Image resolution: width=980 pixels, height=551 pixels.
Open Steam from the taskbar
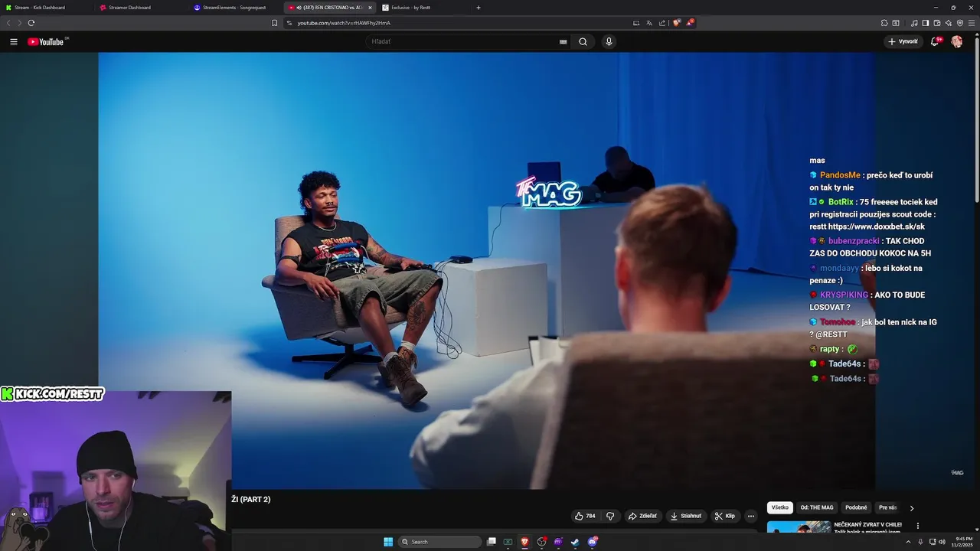click(575, 542)
